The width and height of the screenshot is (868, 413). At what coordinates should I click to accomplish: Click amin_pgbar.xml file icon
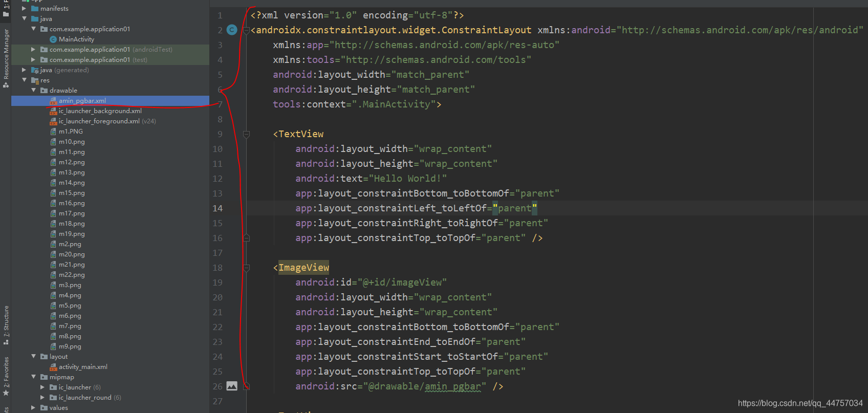pyautogui.click(x=53, y=101)
